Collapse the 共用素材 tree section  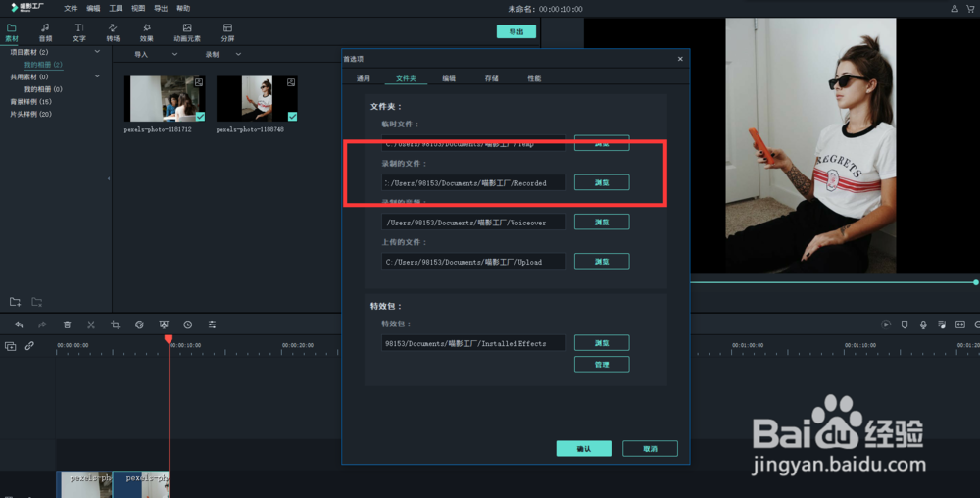(x=97, y=76)
